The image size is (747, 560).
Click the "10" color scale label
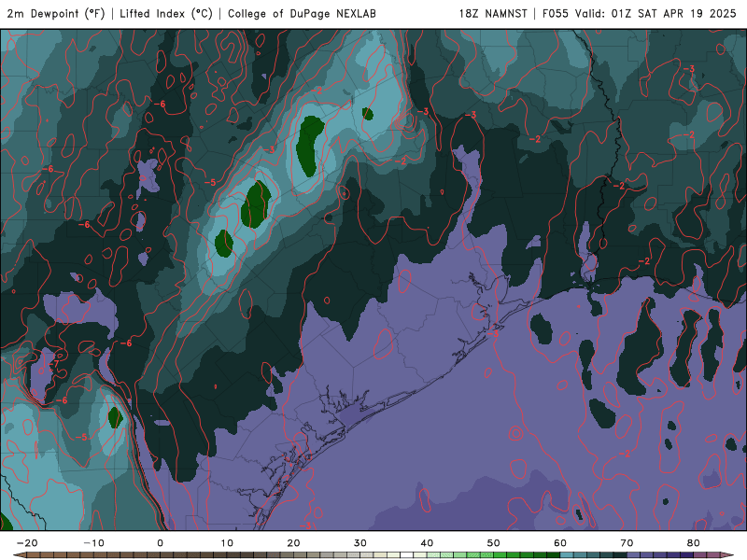pos(227,543)
